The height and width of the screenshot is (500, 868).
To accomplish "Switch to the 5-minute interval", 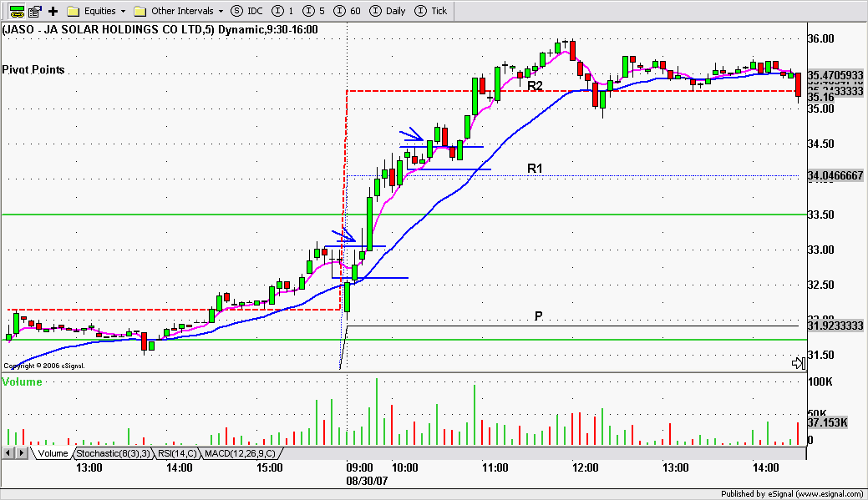I will click(x=314, y=11).
